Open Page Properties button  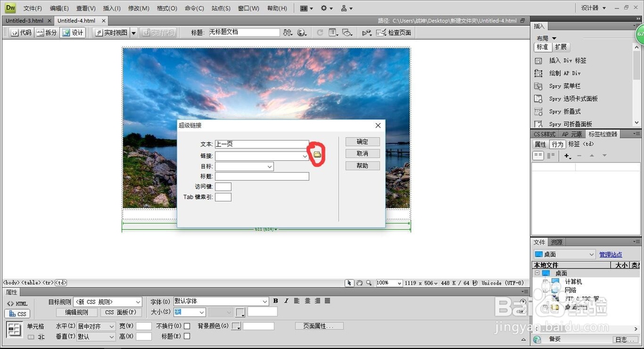[x=319, y=326]
